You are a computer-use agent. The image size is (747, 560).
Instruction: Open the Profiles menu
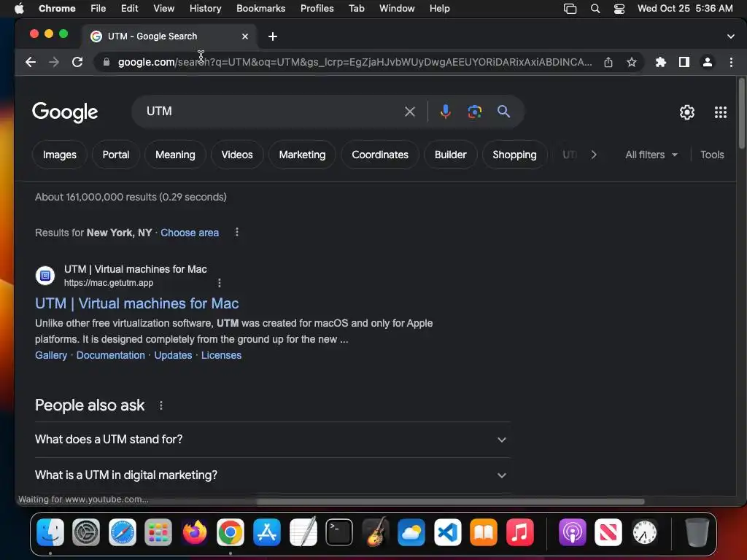(x=317, y=9)
